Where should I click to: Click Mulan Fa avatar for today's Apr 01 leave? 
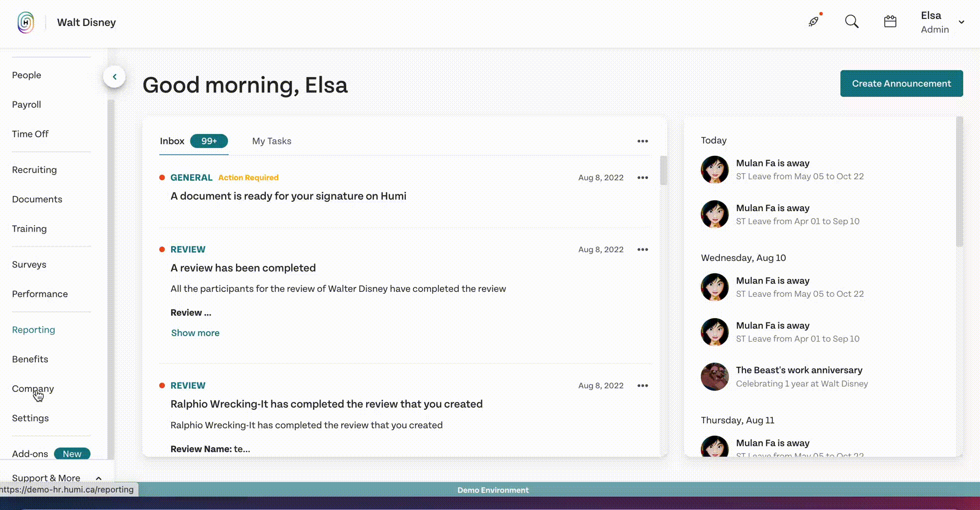(715, 215)
